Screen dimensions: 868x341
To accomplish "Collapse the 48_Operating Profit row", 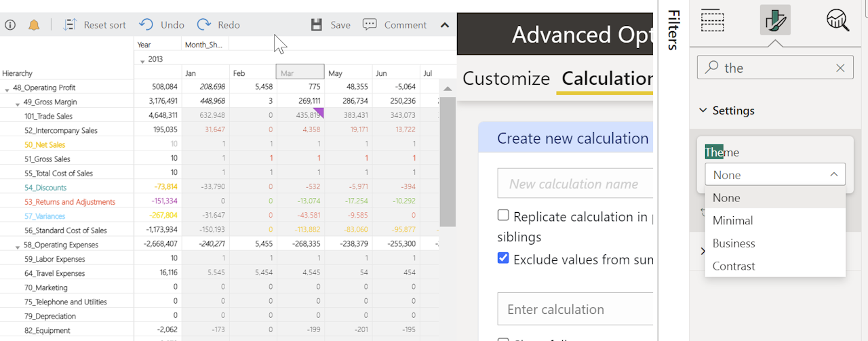I will [x=7, y=89].
